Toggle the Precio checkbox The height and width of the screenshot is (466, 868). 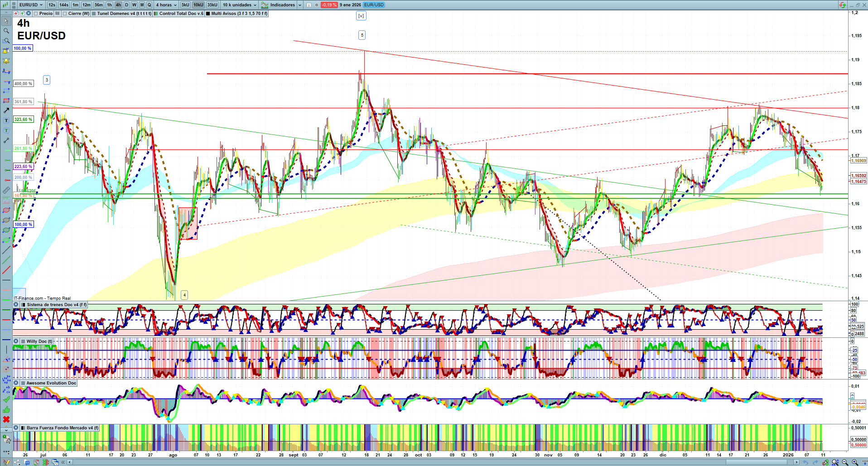[36, 14]
